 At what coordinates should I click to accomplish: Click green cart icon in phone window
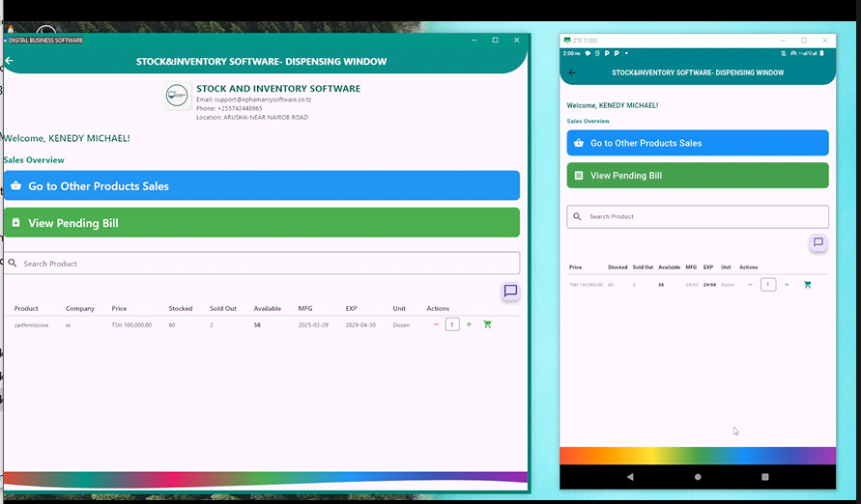point(808,285)
